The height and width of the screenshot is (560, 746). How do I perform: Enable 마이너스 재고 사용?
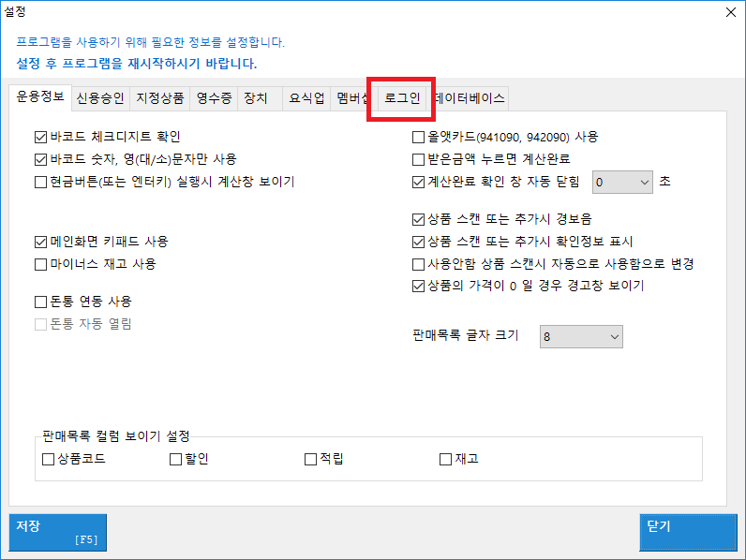[x=41, y=264]
